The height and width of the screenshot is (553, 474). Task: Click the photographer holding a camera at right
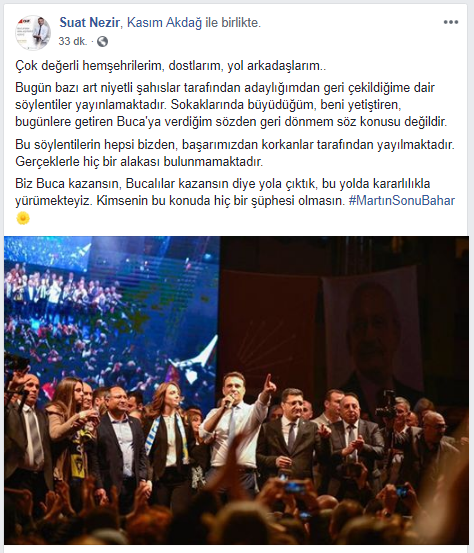pyautogui.click(x=395, y=434)
